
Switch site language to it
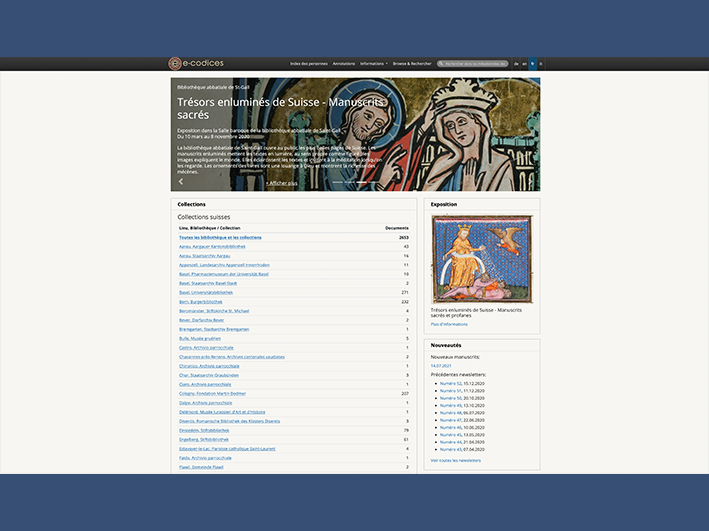pos(541,64)
